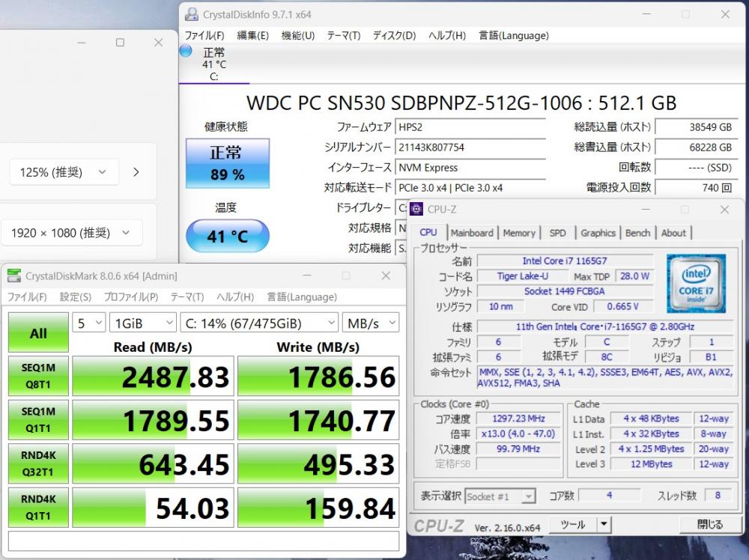Expand the 1GiB test size dropdown
The width and height of the screenshot is (749, 560).
click(142, 323)
